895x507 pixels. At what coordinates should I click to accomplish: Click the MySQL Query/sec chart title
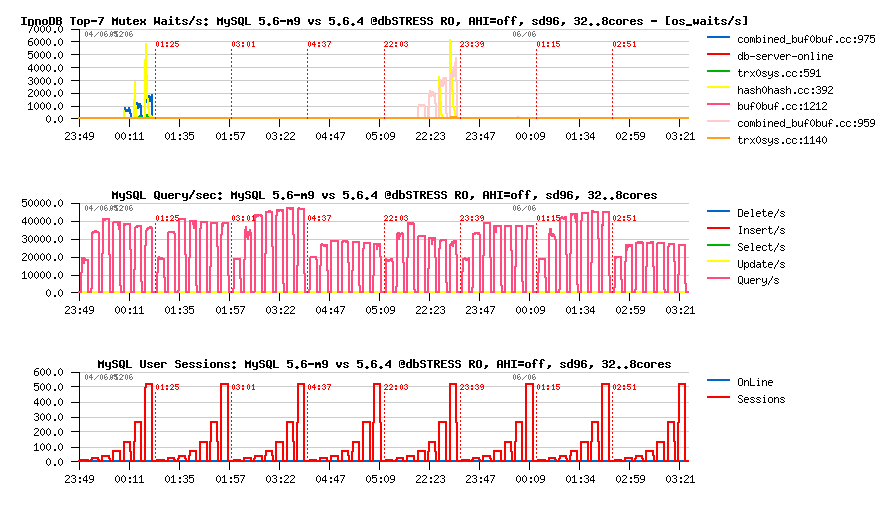click(384, 195)
